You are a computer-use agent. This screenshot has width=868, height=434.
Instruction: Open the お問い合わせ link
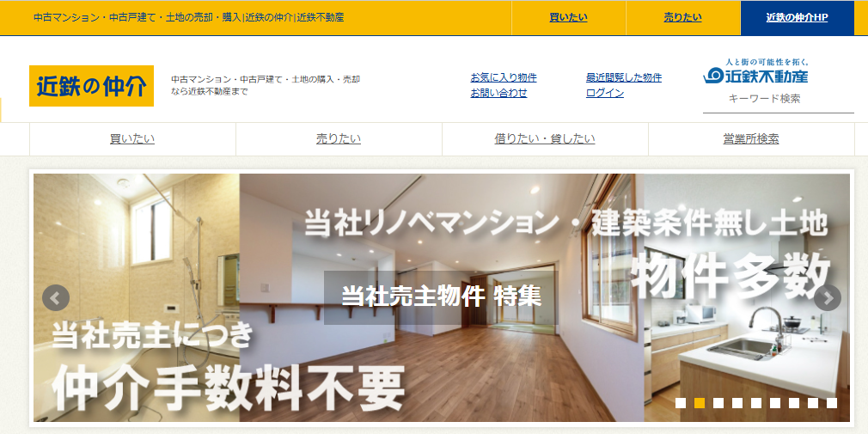[x=498, y=93]
